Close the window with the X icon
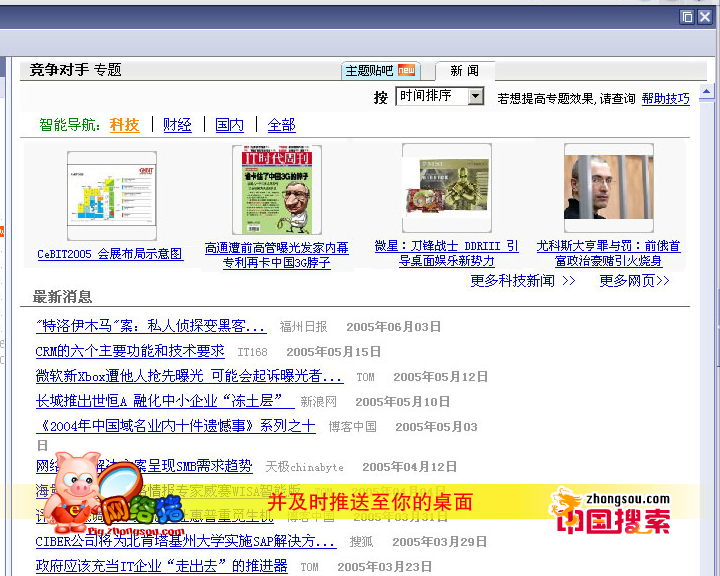The image size is (720, 576). pyautogui.click(x=704, y=17)
